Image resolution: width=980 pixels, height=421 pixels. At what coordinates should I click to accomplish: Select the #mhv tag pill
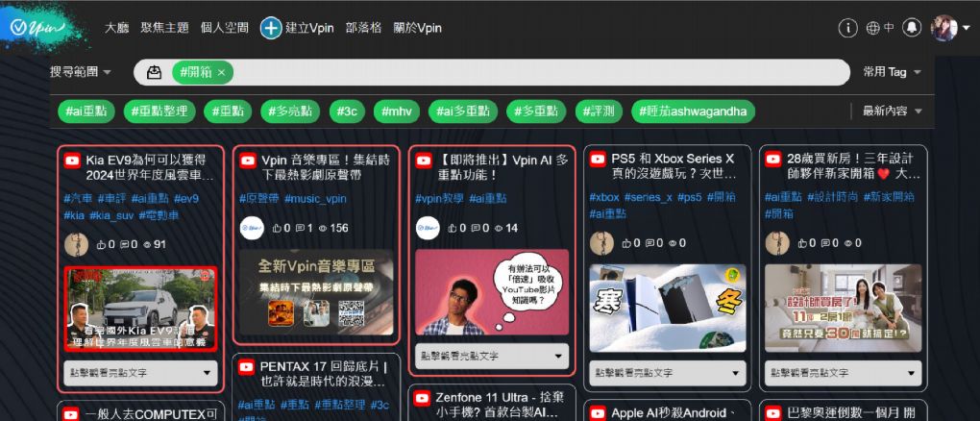(396, 111)
